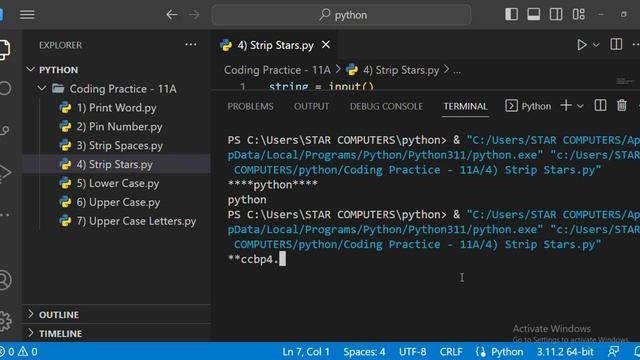Toggle the secondary side bar layout icon

click(556, 14)
